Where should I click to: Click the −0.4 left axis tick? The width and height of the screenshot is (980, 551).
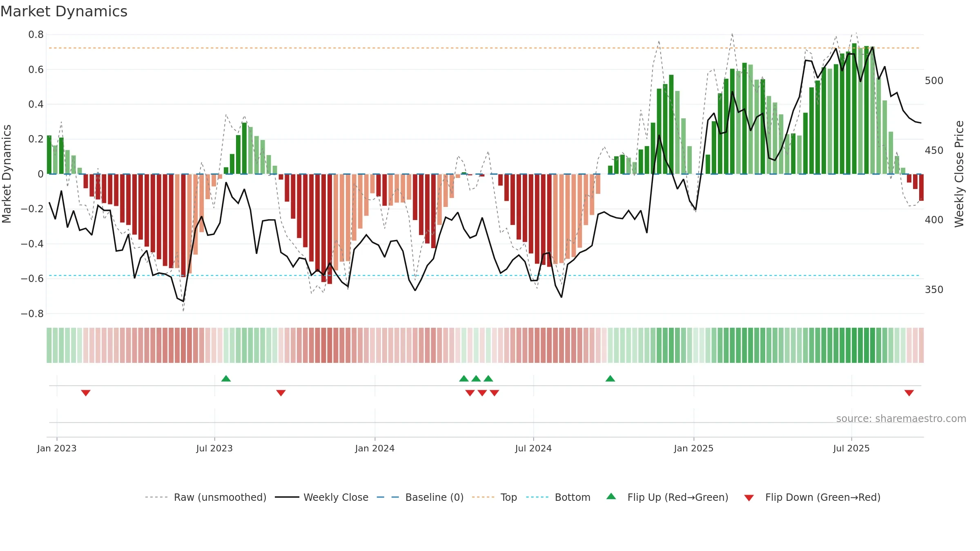tap(32, 244)
